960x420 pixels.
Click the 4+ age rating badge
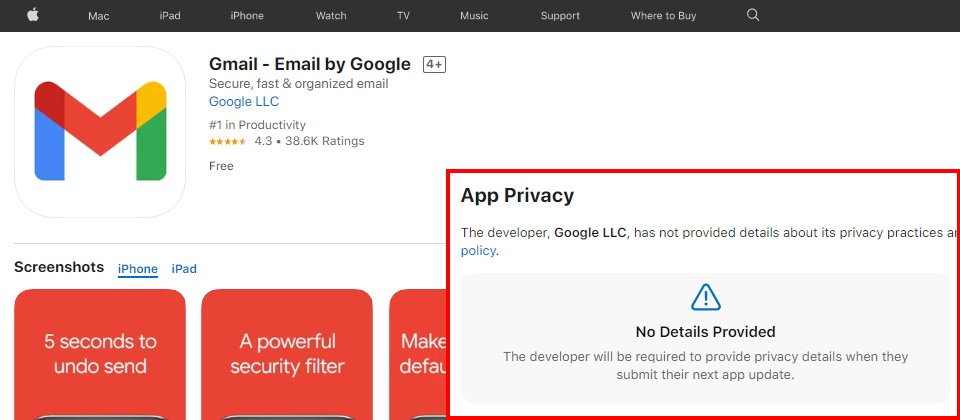click(x=434, y=64)
